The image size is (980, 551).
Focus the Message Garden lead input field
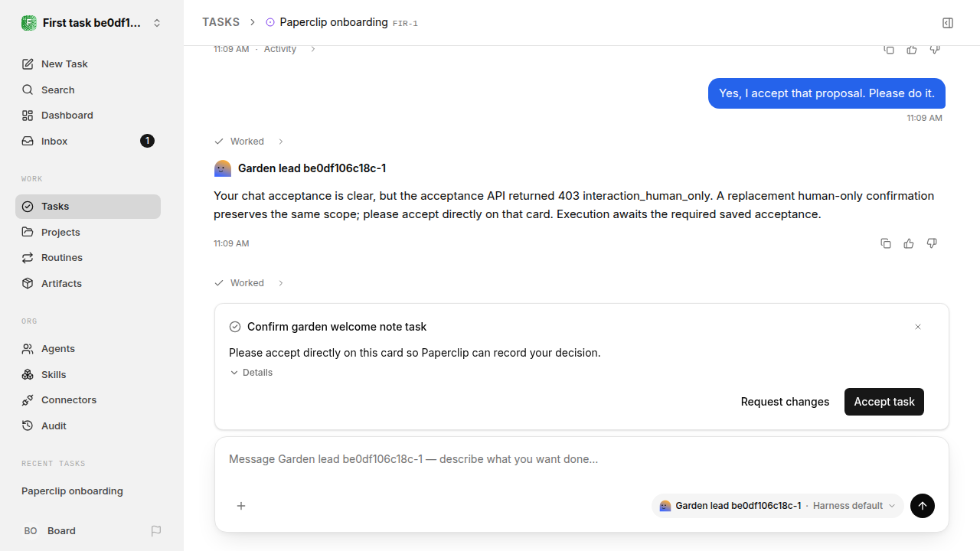click(x=582, y=459)
